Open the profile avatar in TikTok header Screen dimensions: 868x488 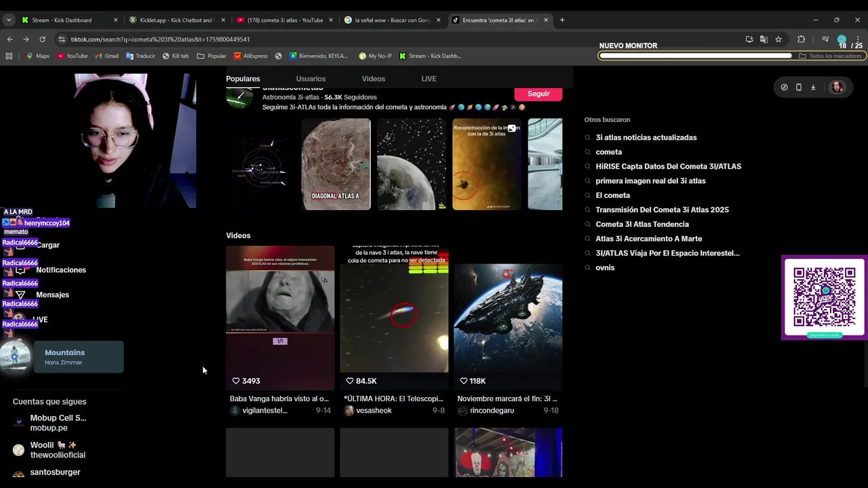click(837, 87)
